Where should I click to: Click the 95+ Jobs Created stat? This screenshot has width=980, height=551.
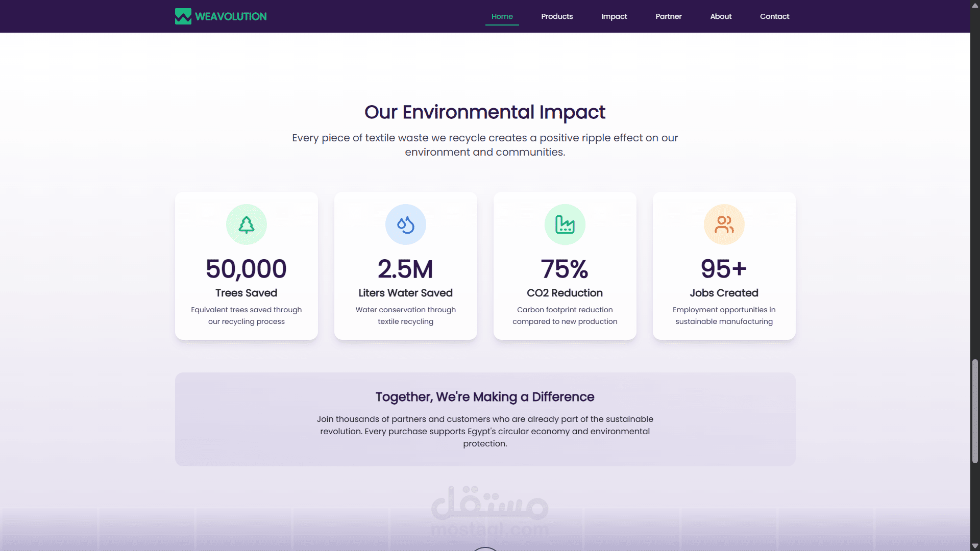[724, 269]
